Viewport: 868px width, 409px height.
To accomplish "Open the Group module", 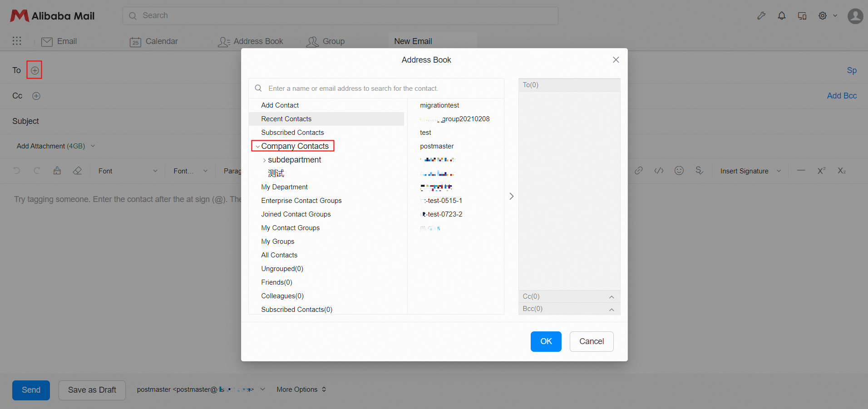I will (x=325, y=41).
